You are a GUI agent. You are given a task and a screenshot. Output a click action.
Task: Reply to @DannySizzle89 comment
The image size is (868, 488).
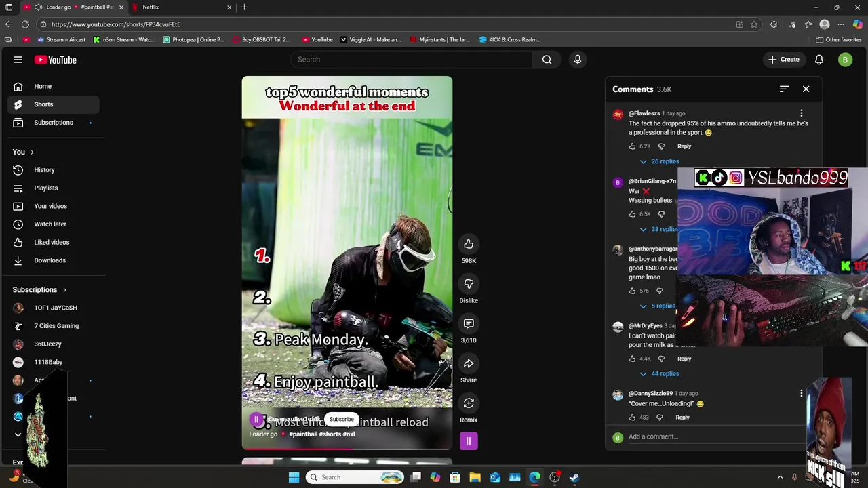click(682, 418)
